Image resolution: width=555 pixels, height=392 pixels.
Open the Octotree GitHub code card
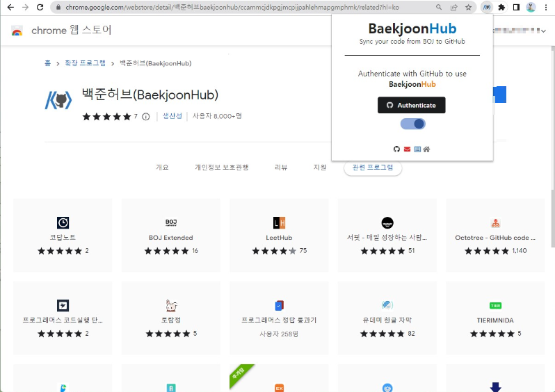pos(495,236)
